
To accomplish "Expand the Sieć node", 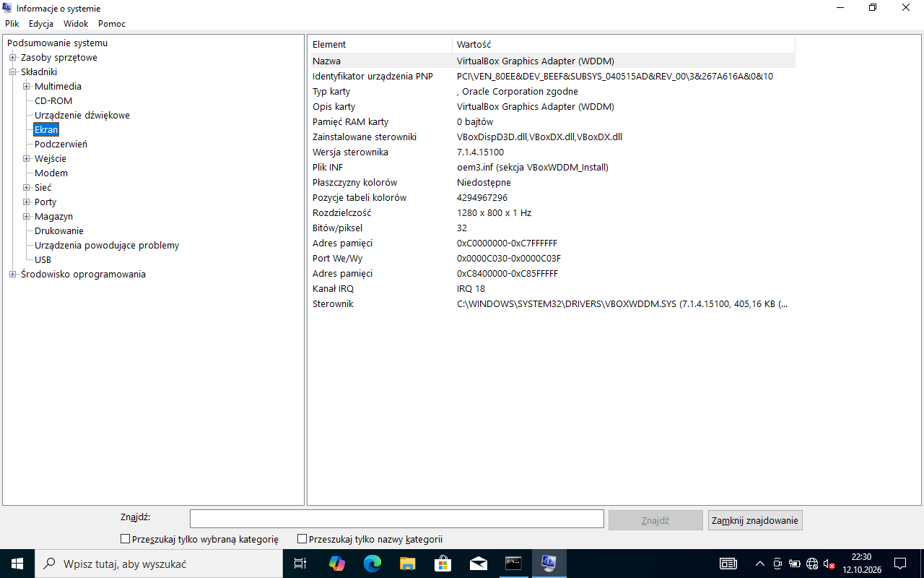I will pos(27,188).
